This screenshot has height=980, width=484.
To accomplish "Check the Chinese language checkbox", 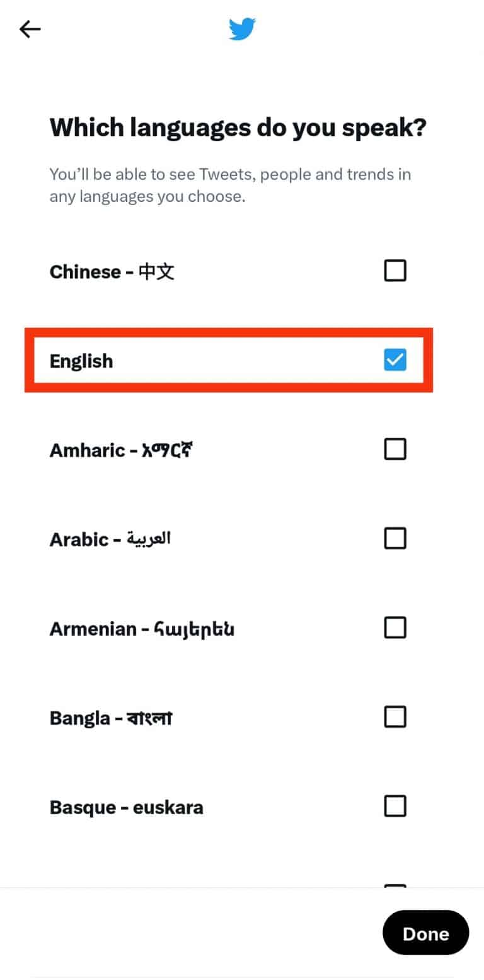I will point(395,271).
